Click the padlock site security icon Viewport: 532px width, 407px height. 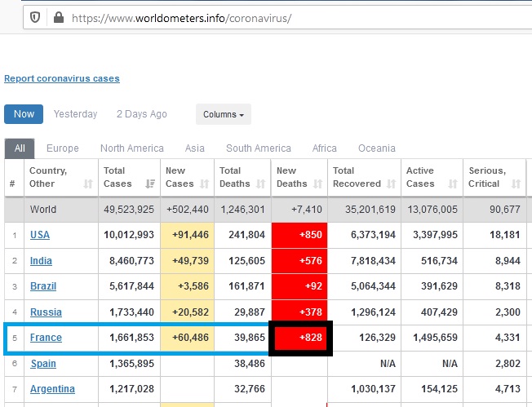click(59, 17)
